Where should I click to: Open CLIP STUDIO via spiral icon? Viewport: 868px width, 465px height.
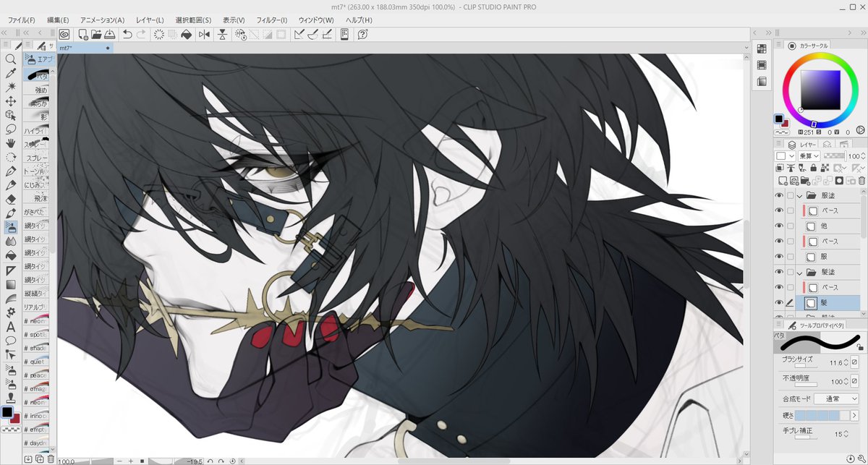(x=64, y=34)
